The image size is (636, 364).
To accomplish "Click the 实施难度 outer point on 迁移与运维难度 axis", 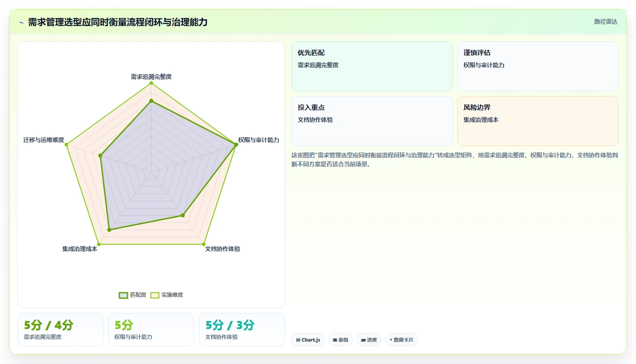I will click(66, 144).
